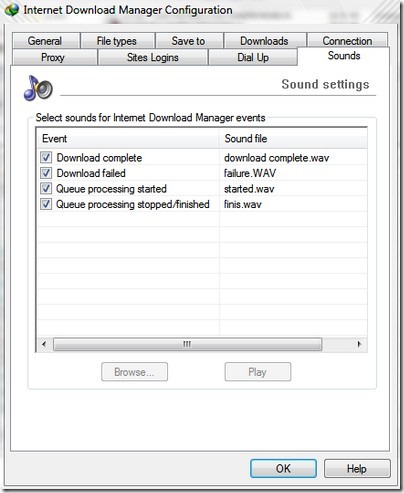
Task: Click the right scroll arrow of the sound list
Action: 359,344
